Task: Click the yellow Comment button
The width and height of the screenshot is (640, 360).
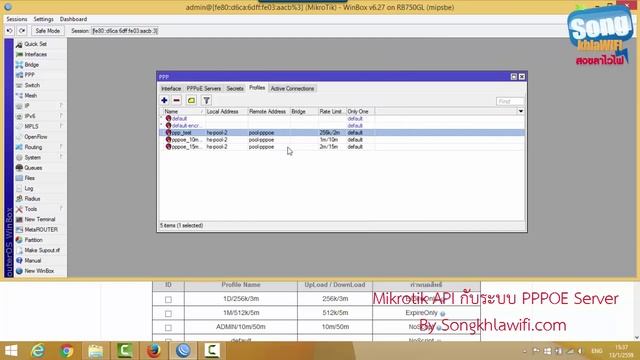Action: 191,100
